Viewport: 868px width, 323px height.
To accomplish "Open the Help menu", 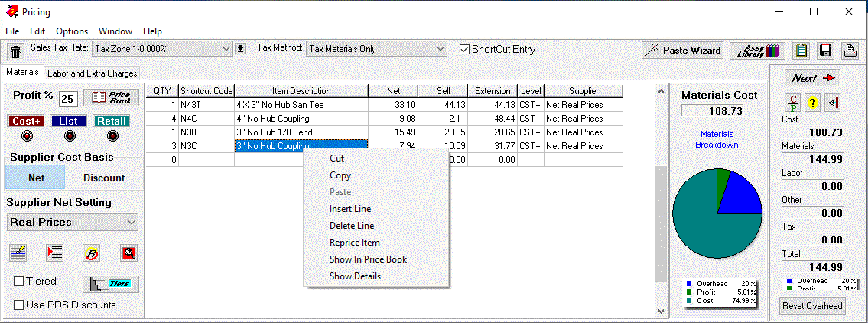I will pyautogui.click(x=152, y=31).
